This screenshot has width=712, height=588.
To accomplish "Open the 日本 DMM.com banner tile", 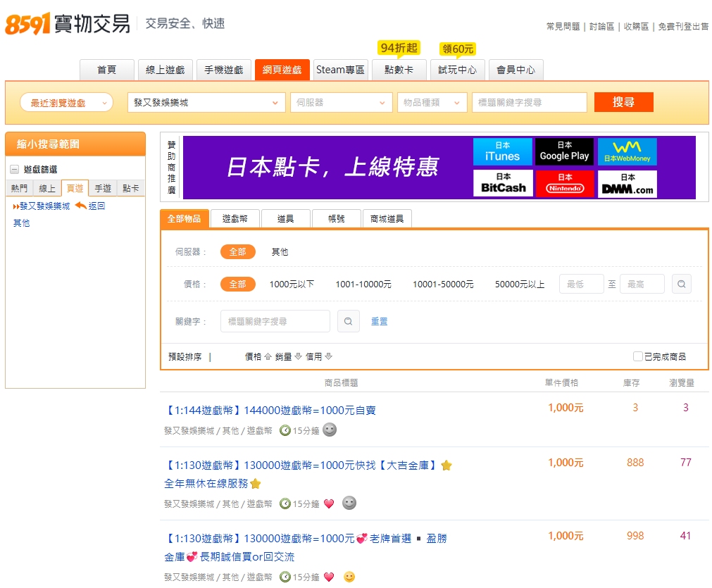I will [x=627, y=183].
